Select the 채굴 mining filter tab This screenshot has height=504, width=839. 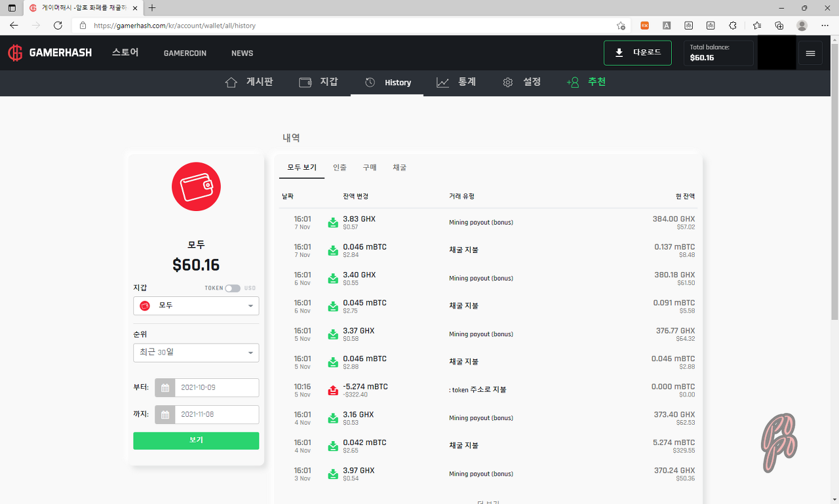(x=400, y=168)
